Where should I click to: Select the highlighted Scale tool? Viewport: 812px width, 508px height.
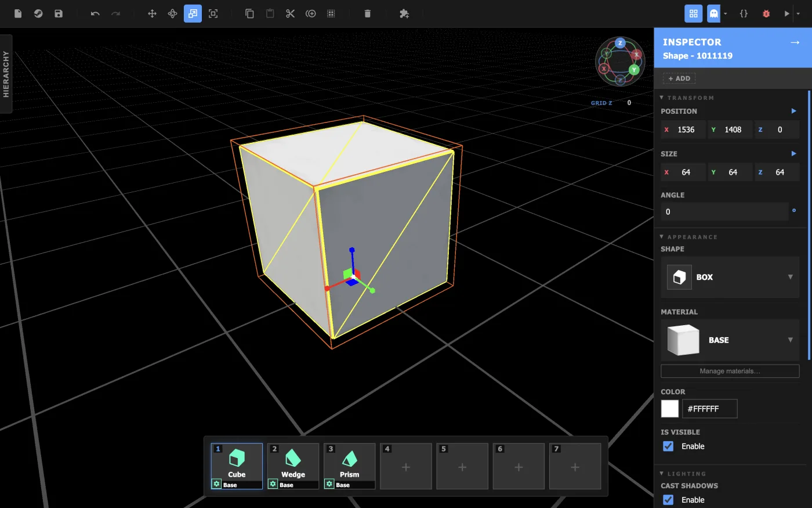coord(193,13)
